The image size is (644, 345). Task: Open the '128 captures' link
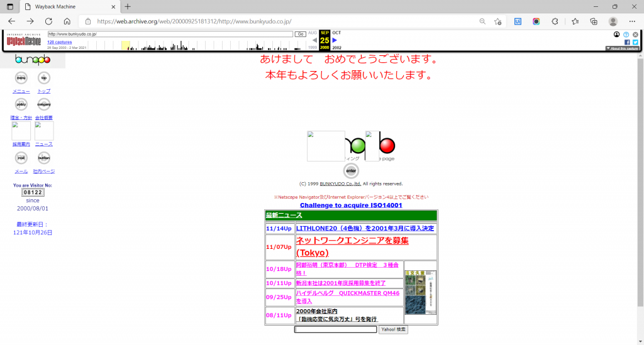click(x=59, y=42)
